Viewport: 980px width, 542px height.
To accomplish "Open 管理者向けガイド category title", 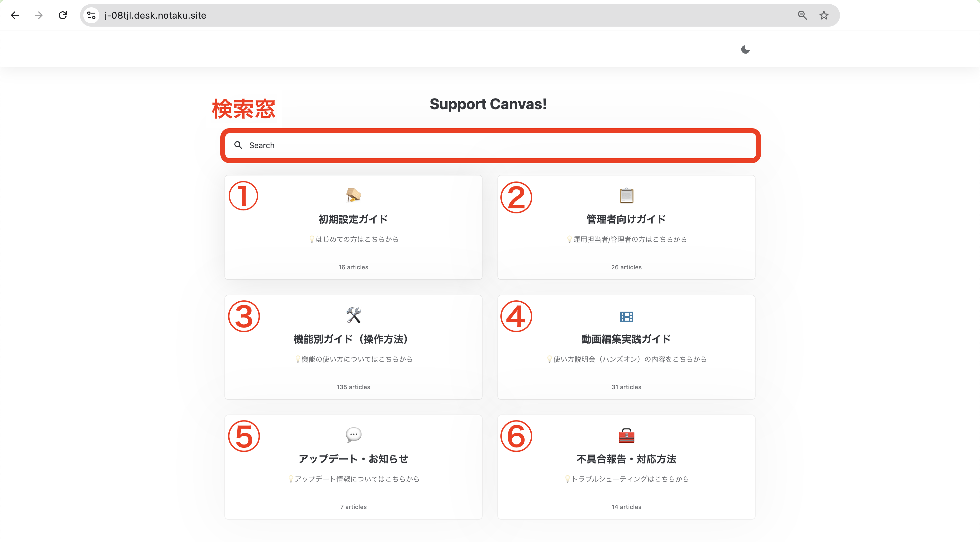I will coord(626,219).
